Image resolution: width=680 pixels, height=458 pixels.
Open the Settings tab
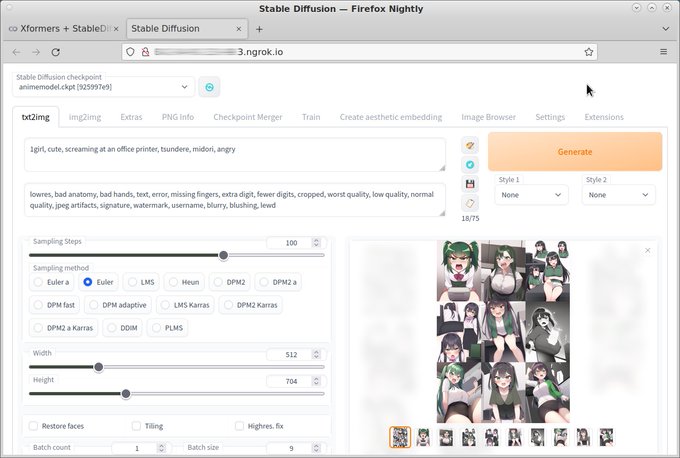pos(550,117)
